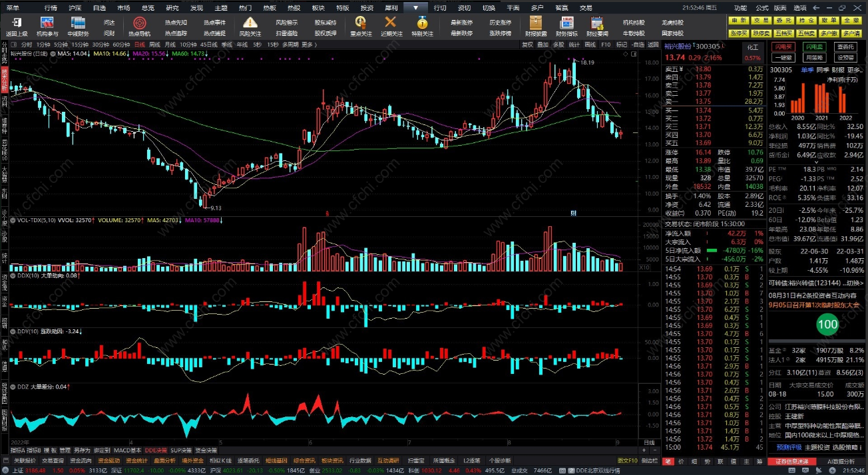The width and height of the screenshot is (868, 475).
Task: Expand the 更多 financial chart options
Action: (854, 70)
